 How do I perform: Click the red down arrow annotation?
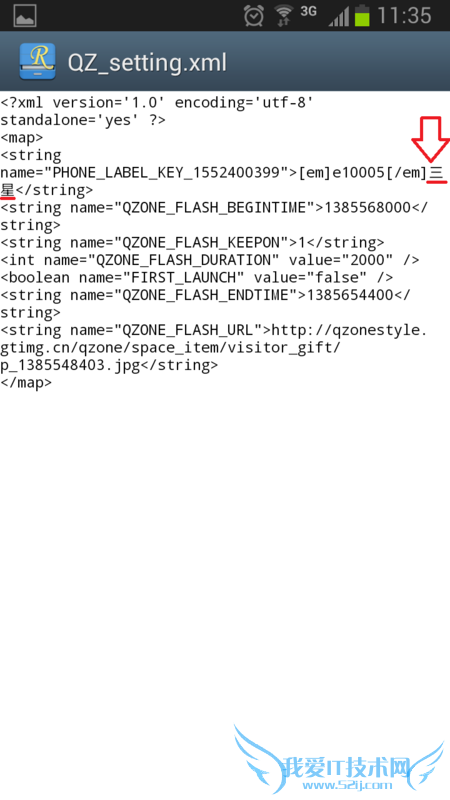(431, 139)
